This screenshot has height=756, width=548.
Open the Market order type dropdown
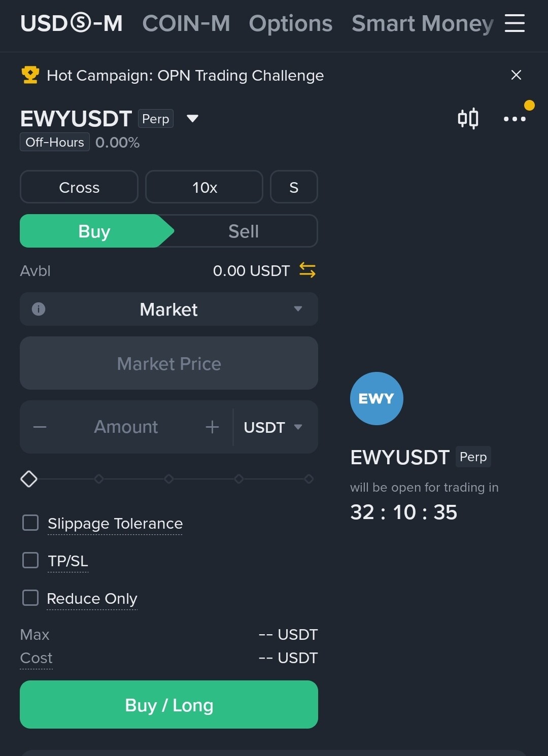pos(169,309)
